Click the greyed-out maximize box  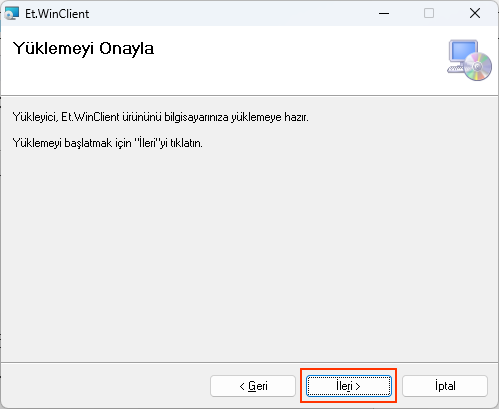coord(429,13)
